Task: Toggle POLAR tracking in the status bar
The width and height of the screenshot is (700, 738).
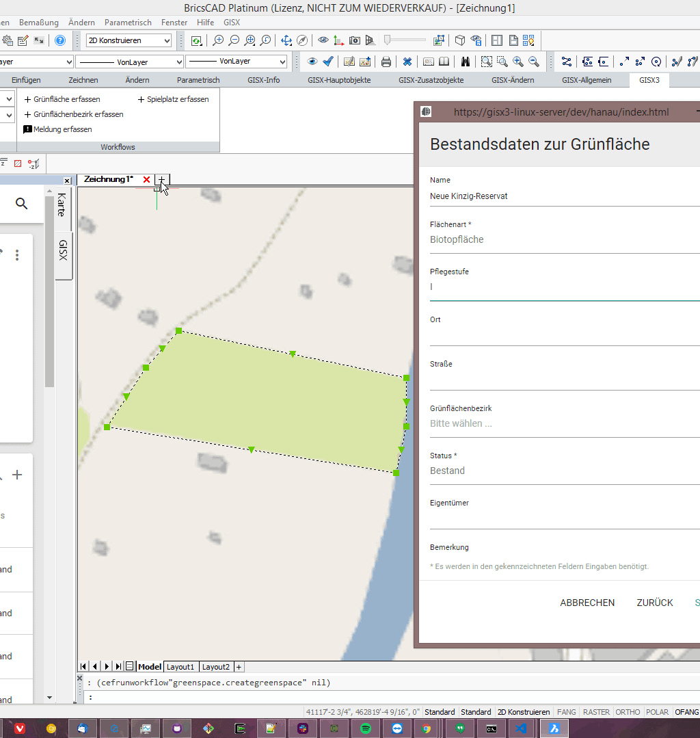Action: click(657, 712)
